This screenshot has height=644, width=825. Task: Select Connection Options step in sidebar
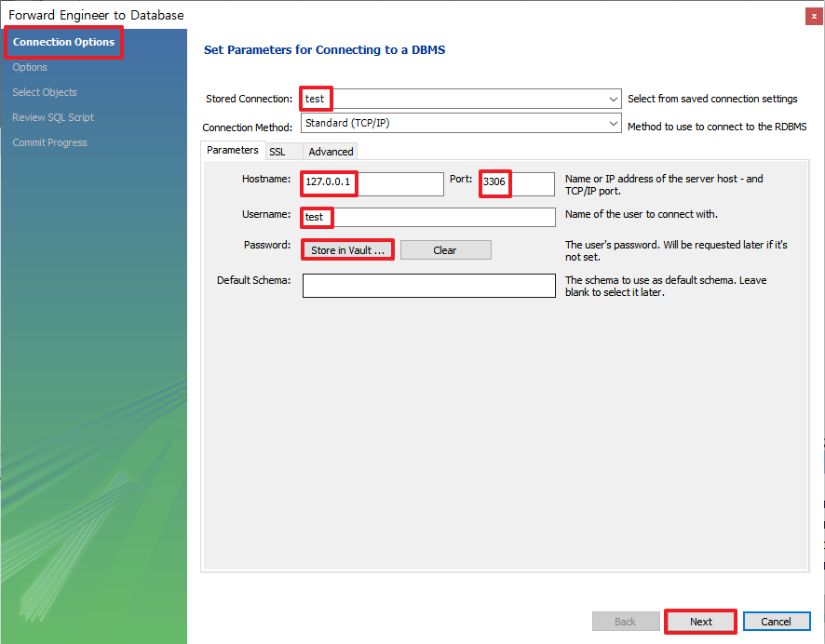click(x=63, y=42)
